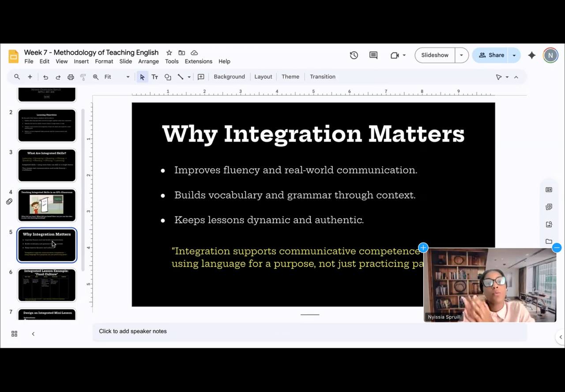565x392 pixels.
Task: Open the Arrange menu
Action: point(148,61)
